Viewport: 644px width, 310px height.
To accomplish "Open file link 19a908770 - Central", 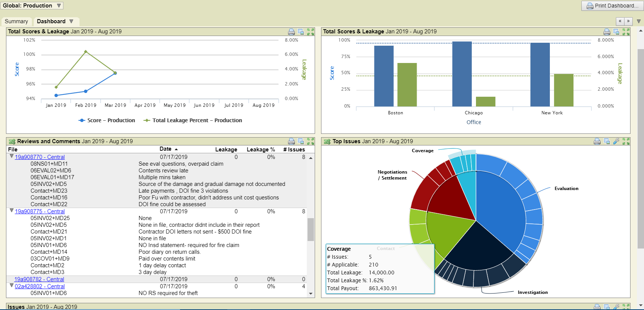I will click(x=40, y=157).
